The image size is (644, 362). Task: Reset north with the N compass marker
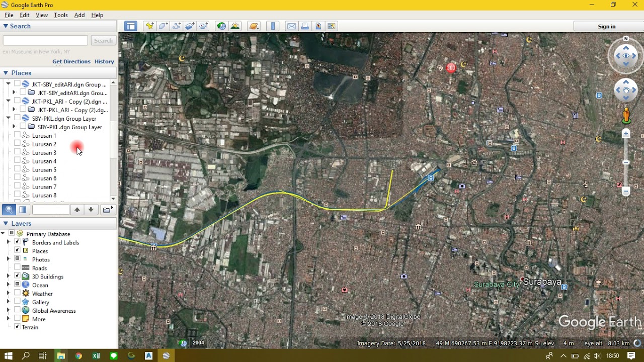click(626, 39)
